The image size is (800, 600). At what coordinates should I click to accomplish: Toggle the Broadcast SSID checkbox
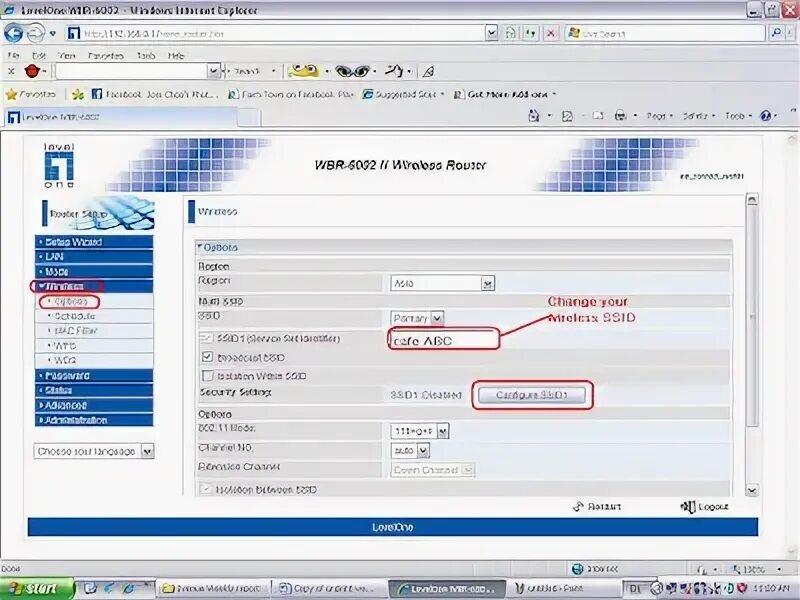pos(207,357)
